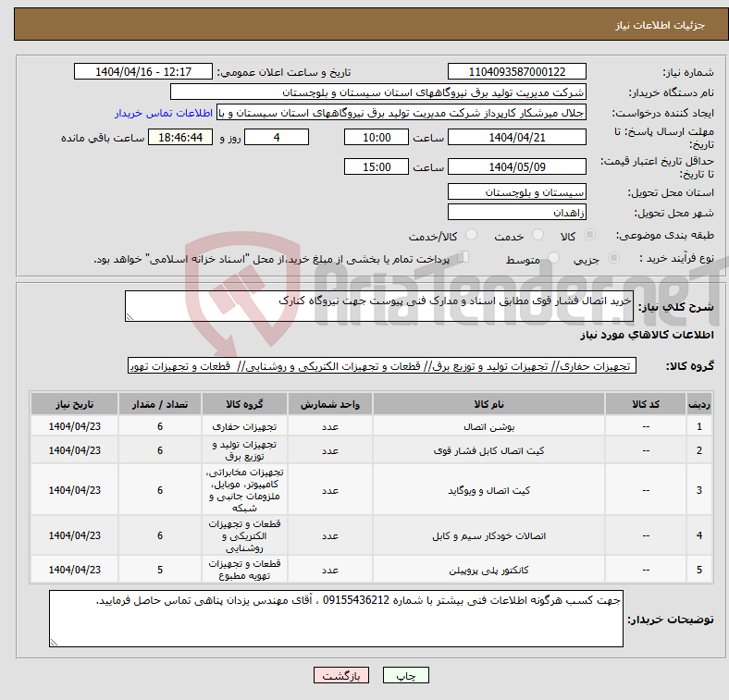The width and height of the screenshot is (729, 700).
Task: Toggle the اسناد خزانه اسلامی payment checkbox
Action: coord(463,256)
